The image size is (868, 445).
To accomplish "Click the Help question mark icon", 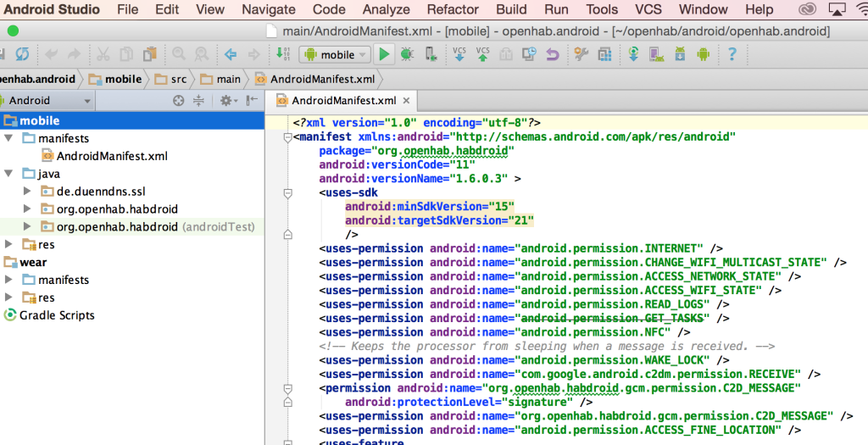I will [x=732, y=54].
